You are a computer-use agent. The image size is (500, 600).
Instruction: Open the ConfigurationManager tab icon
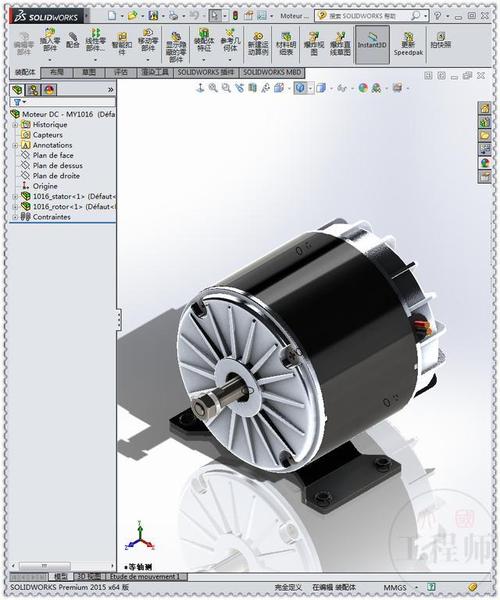[33, 90]
